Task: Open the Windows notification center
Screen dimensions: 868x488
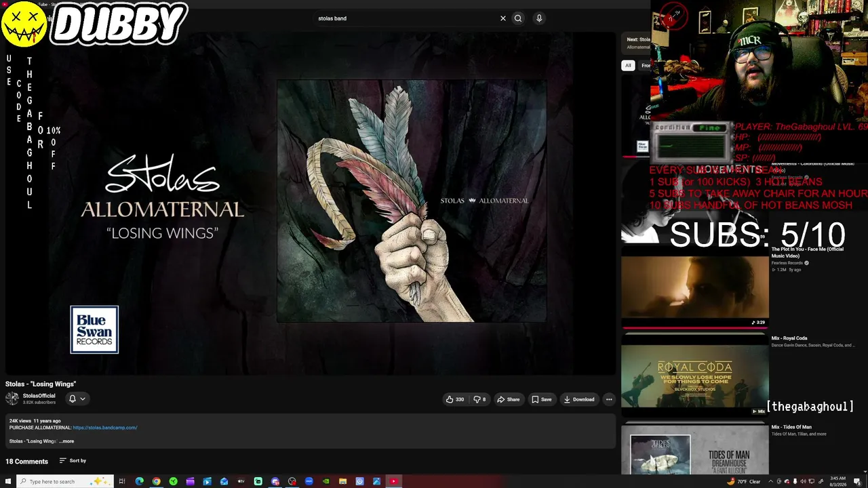Action: coord(859,481)
